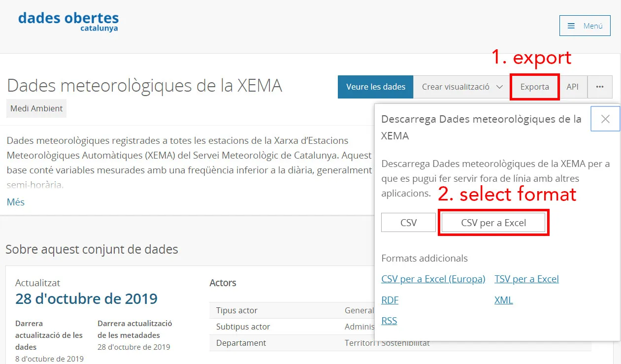Select the CSV download format

click(408, 223)
